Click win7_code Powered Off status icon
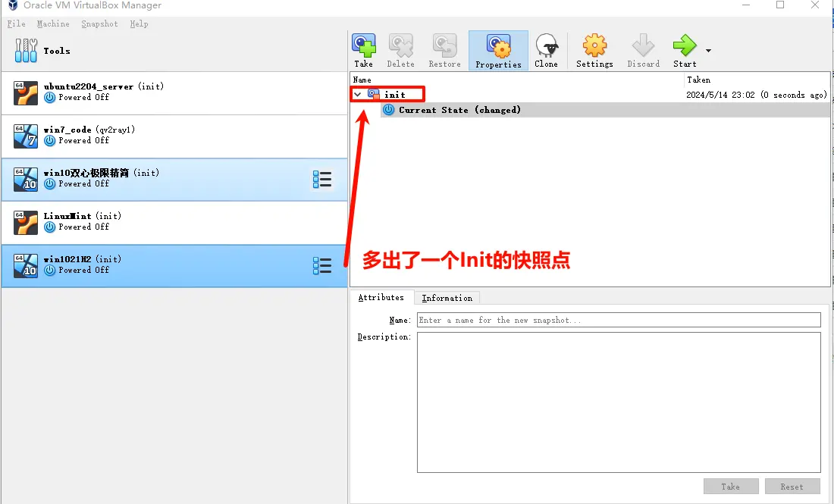 pos(49,141)
